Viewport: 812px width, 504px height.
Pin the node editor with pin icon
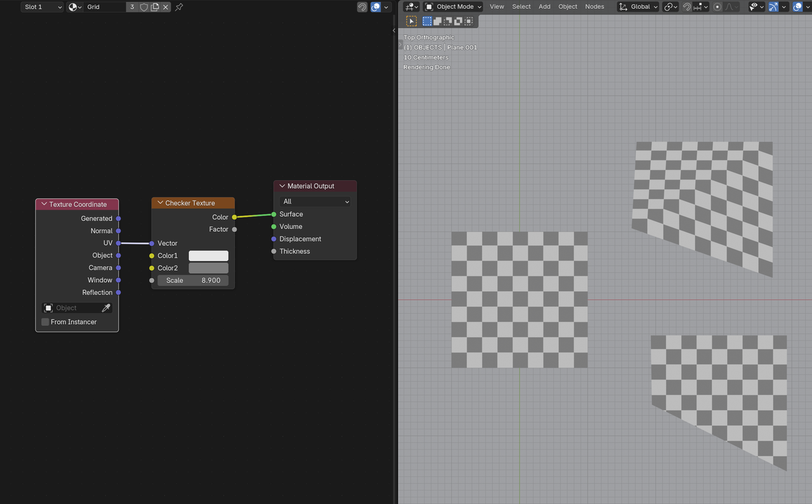coord(179,7)
